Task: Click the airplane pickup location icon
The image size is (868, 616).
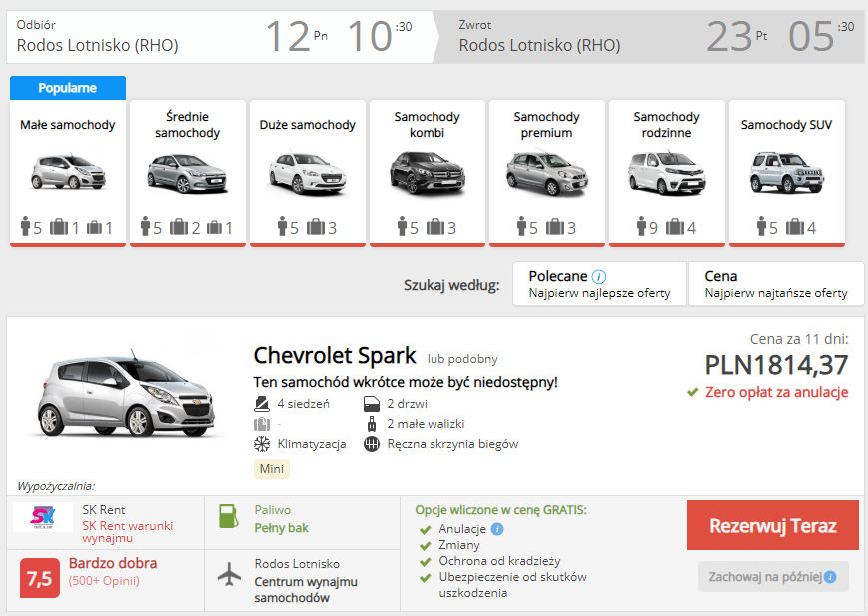Action: [x=229, y=574]
